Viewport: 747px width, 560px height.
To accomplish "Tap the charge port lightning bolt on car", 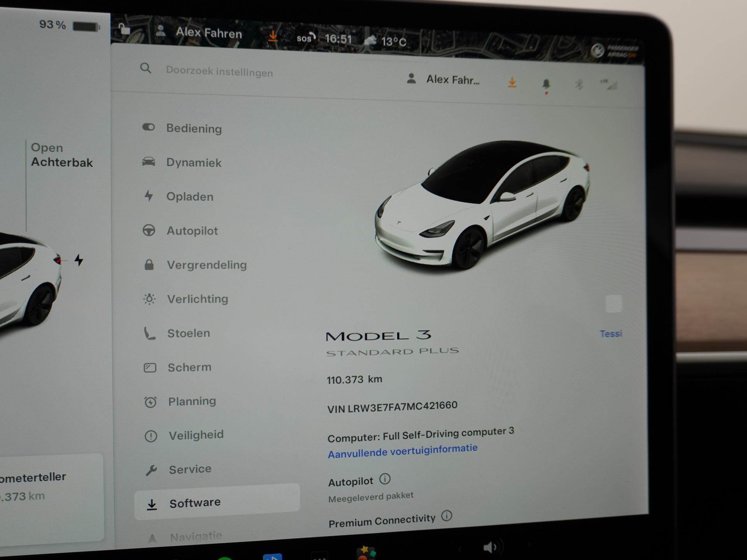I will coord(79,260).
